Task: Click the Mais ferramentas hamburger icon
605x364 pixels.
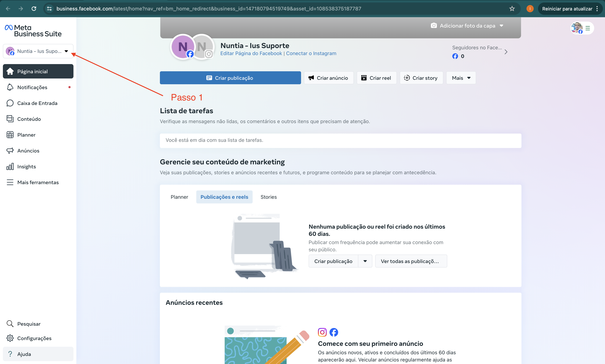Action: pos(10,182)
